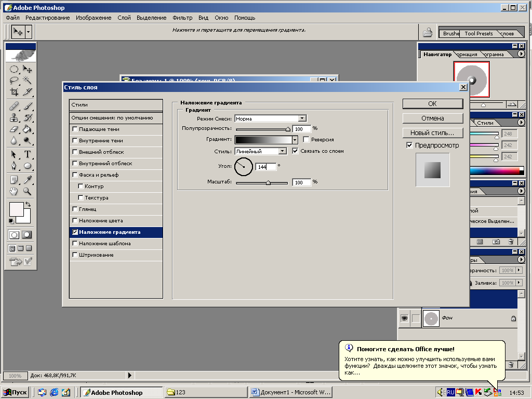Screen dimensions: 532x399
Task: Select the Healing Brush tool
Action: pos(14,107)
